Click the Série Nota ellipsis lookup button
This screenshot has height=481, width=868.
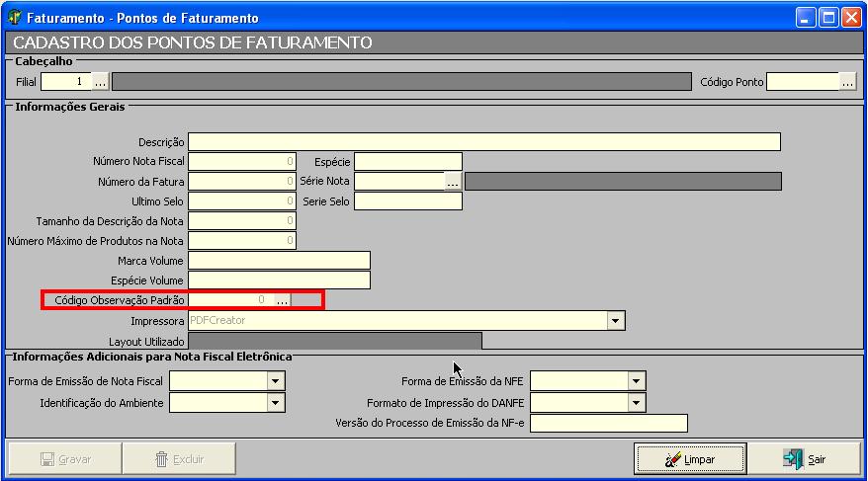point(453,182)
